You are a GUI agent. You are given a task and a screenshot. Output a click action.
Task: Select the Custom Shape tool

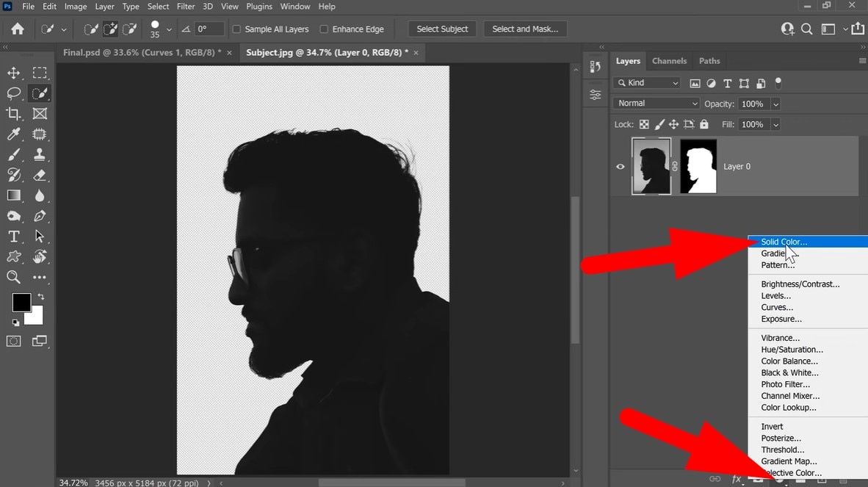click(x=13, y=257)
